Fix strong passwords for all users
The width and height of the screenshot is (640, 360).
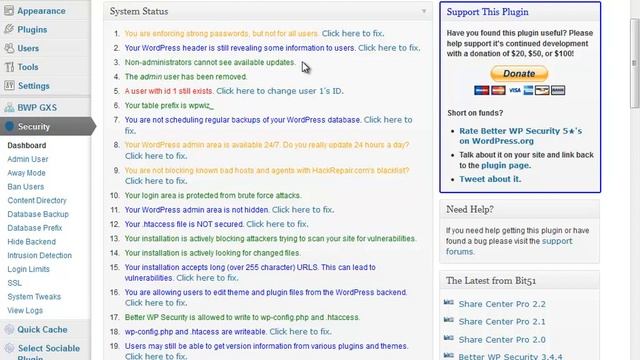[353, 33]
